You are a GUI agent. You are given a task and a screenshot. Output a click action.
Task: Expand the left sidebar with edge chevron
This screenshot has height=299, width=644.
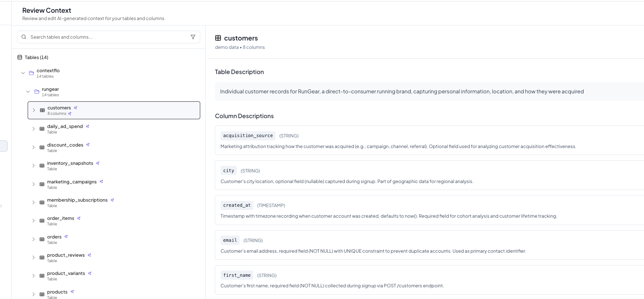tap(1, 206)
